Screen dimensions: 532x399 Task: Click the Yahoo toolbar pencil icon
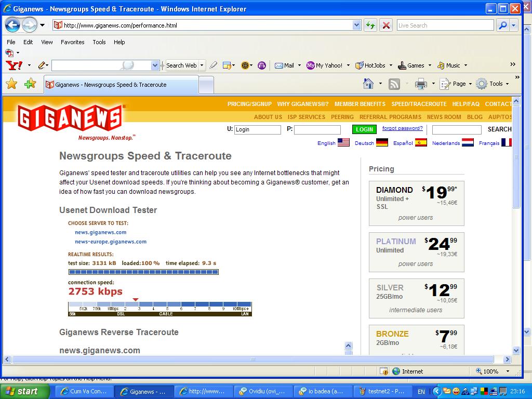[x=42, y=65]
